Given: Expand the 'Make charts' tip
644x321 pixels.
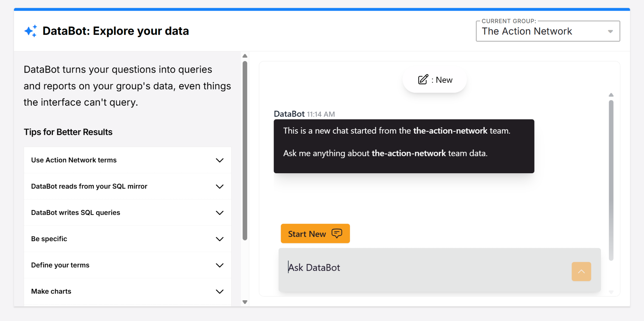Looking at the screenshot, I should click(x=127, y=291).
